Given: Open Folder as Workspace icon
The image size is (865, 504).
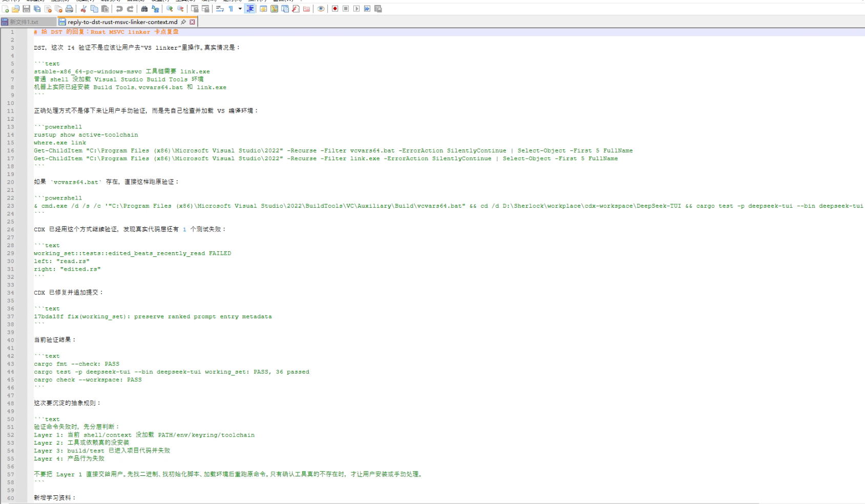Looking at the screenshot, I should pos(307,9).
